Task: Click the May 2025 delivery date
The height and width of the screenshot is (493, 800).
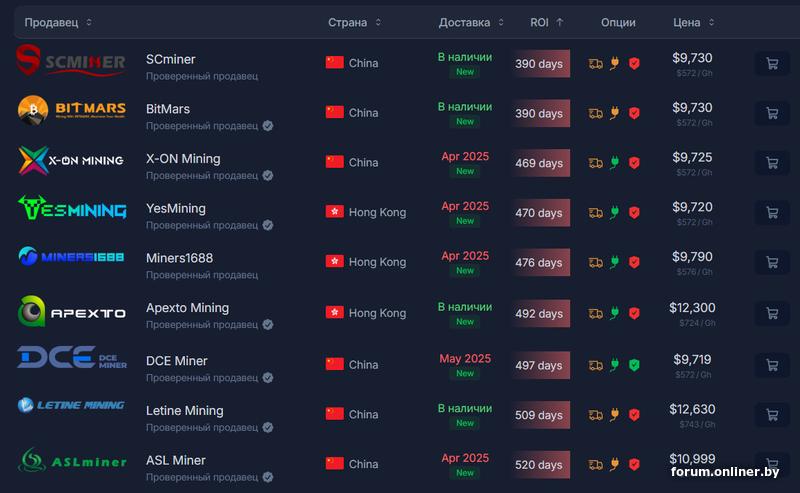Action: (x=465, y=359)
